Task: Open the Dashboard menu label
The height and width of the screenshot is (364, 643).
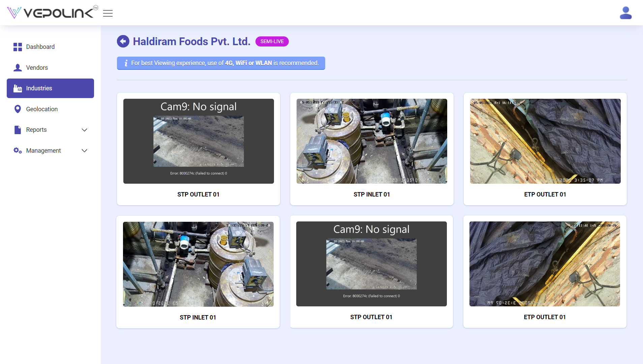Action: point(40,47)
